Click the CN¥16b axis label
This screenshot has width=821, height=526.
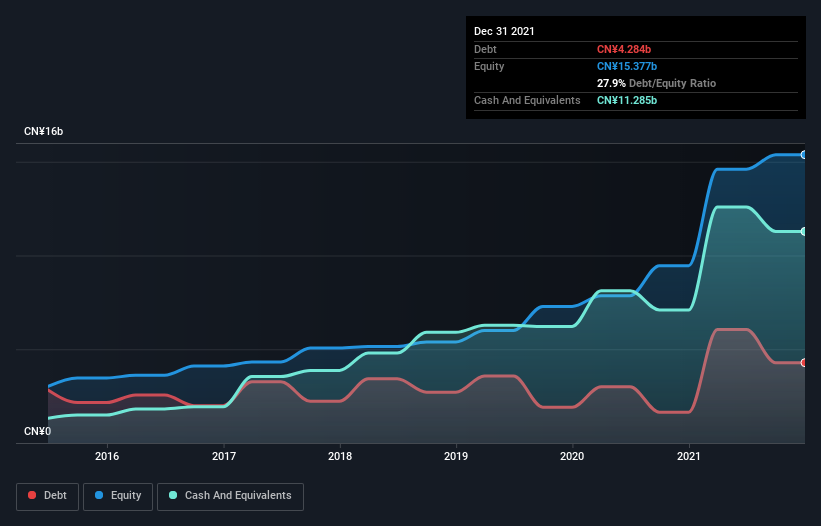(x=43, y=131)
